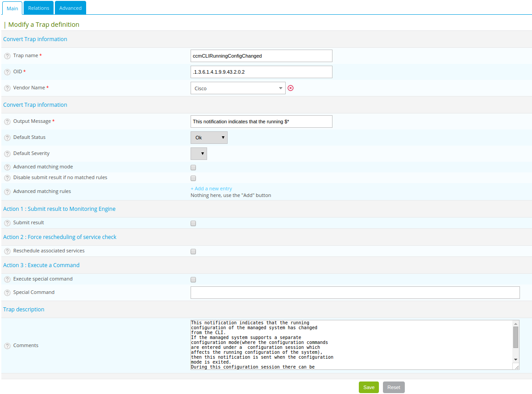Expand the Default Status dropdown
The width and height of the screenshot is (532, 394).
click(209, 138)
